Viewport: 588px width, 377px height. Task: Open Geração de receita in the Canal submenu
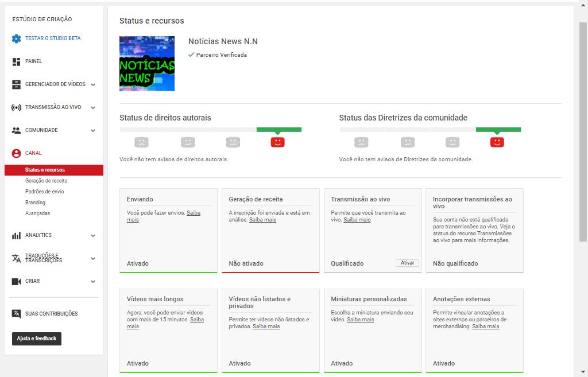[46, 181]
